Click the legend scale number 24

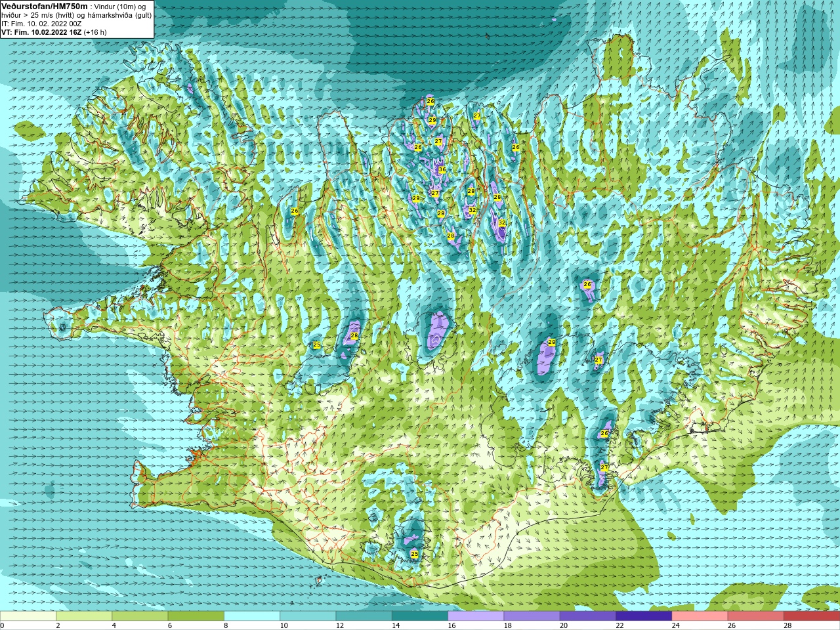676,625
